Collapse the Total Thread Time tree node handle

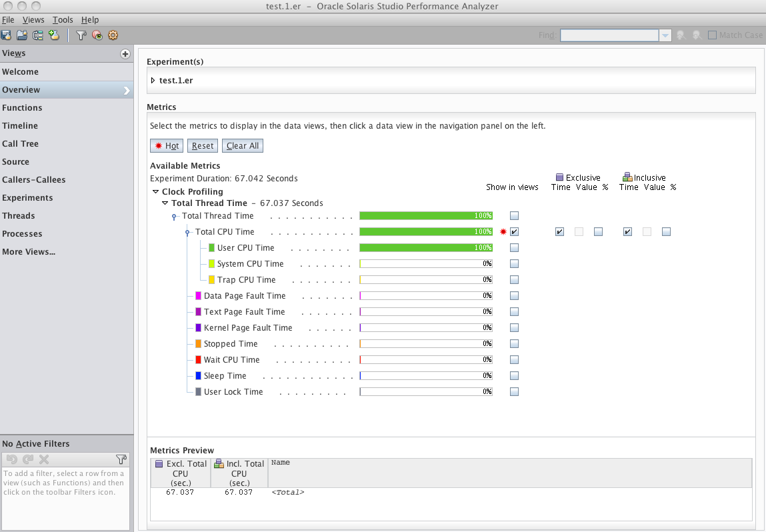[174, 217]
